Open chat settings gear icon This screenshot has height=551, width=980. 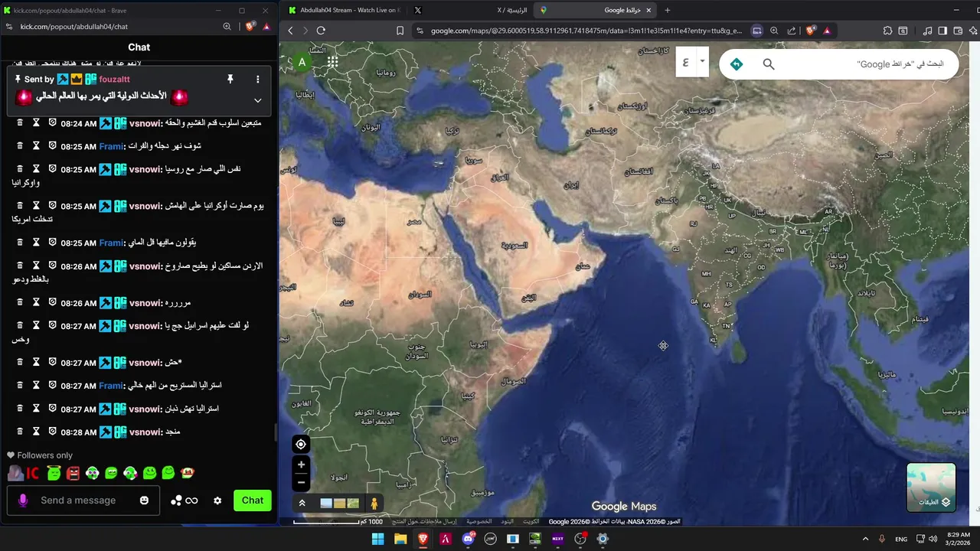coord(217,500)
